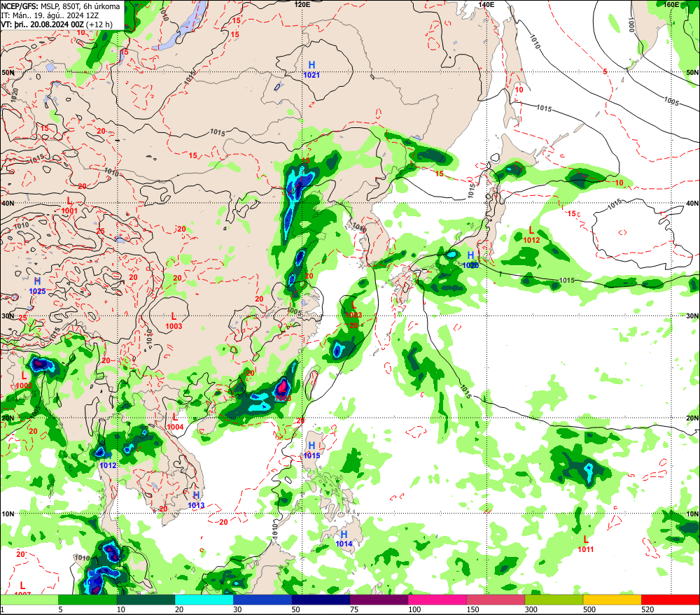Click the H 1015 marker over the Philippines

[311, 451]
